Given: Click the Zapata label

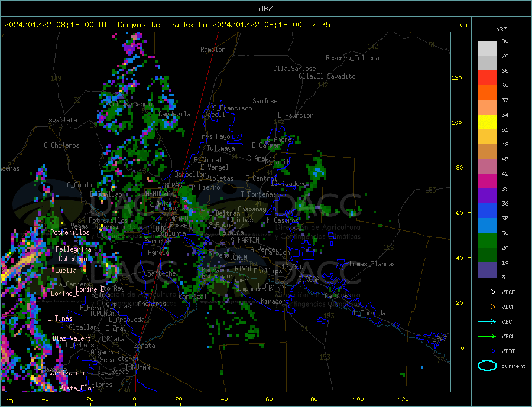Looking at the screenshot, I should [145, 346].
